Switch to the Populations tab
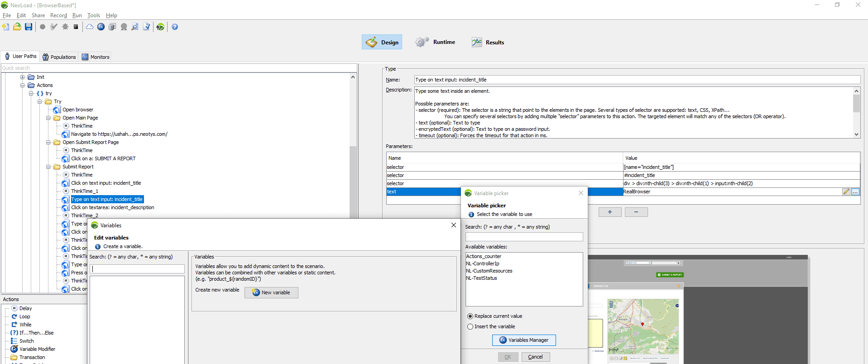This screenshot has height=364, width=868. [x=59, y=57]
